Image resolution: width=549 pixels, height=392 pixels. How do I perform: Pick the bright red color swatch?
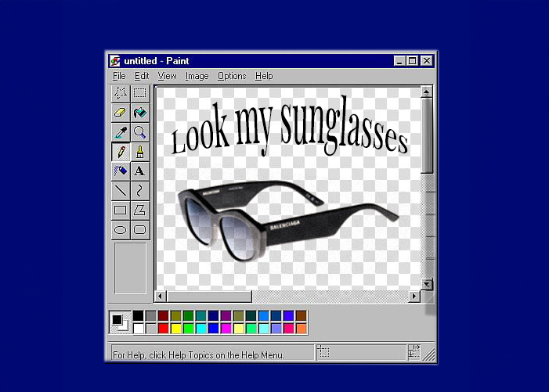[164, 329]
